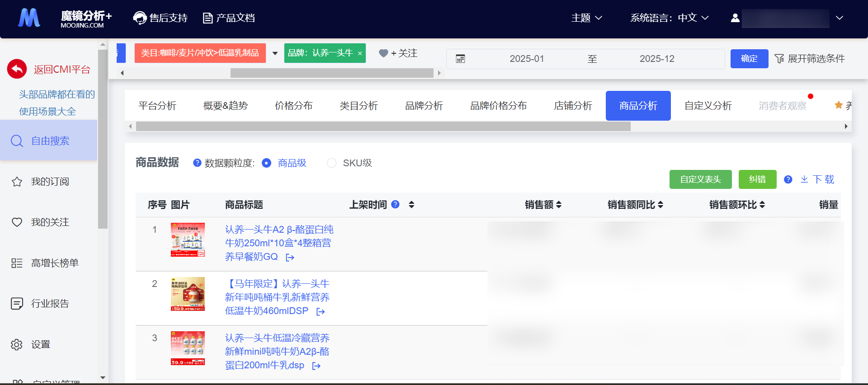Click the calendar icon in date range
Viewport: 868px width, 385px height.
tap(460, 59)
